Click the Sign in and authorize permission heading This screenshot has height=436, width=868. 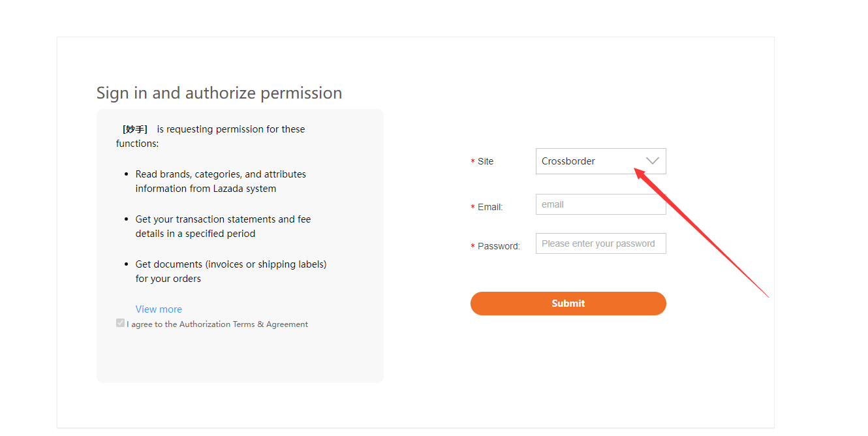coord(219,93)
